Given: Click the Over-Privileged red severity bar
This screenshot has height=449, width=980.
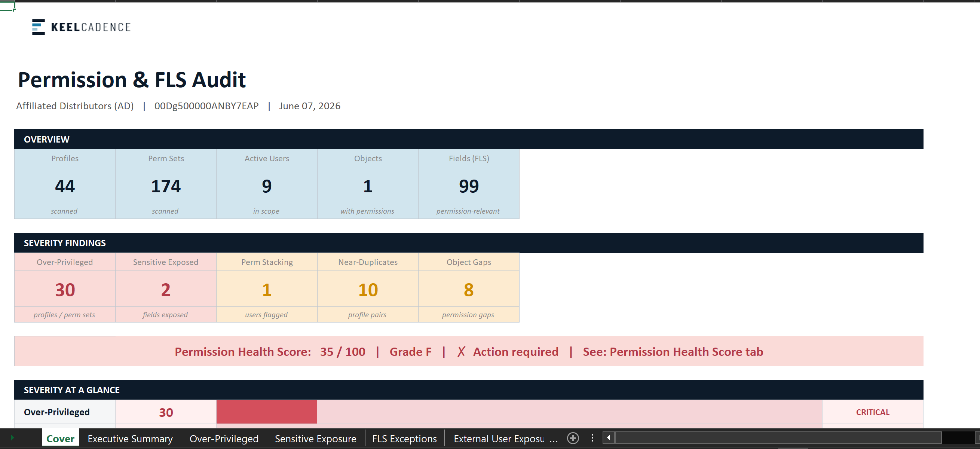Looking at the screenshot, I should pyautogui.click(x=267, y=412).
